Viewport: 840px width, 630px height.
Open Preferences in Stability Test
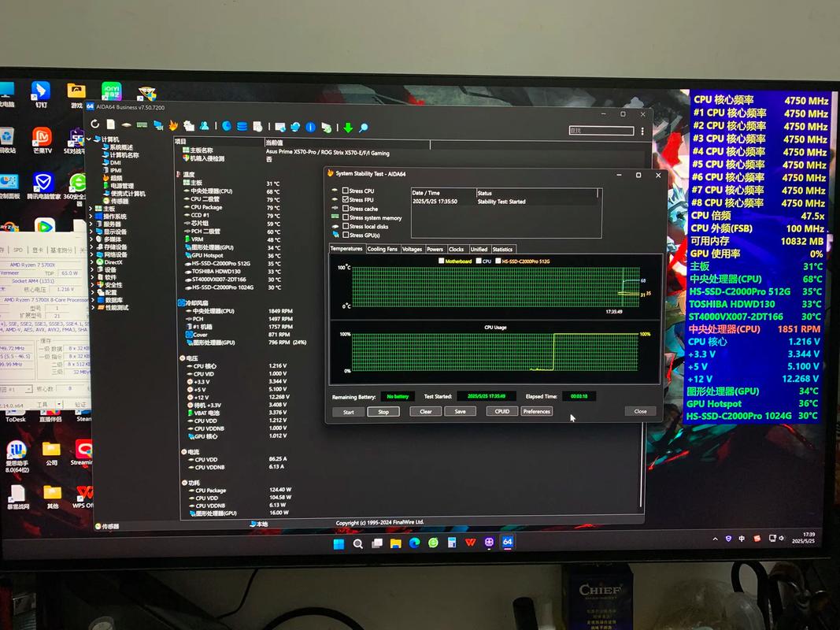tap(537, 411)
